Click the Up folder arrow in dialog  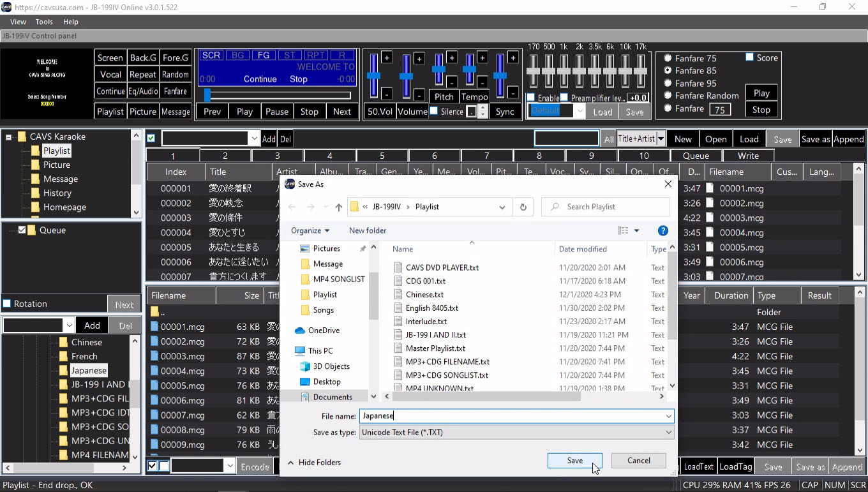tap(339, 207)
